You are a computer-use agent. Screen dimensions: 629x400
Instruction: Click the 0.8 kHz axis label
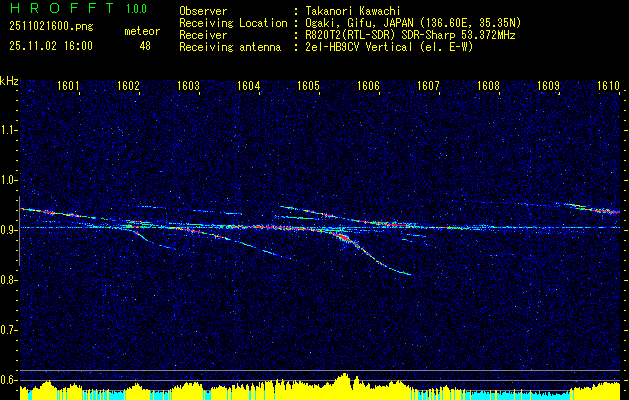[x=8, y=280]
